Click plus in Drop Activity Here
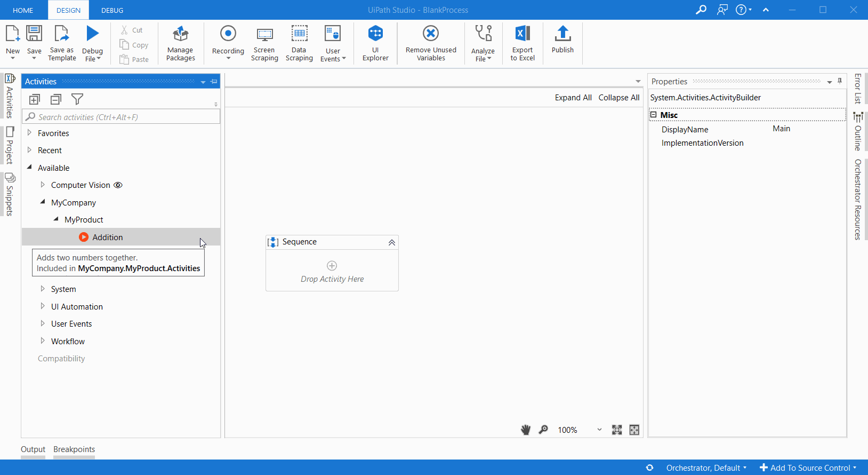The height and width of the screenshot is (475, 868). pos(332,266)
